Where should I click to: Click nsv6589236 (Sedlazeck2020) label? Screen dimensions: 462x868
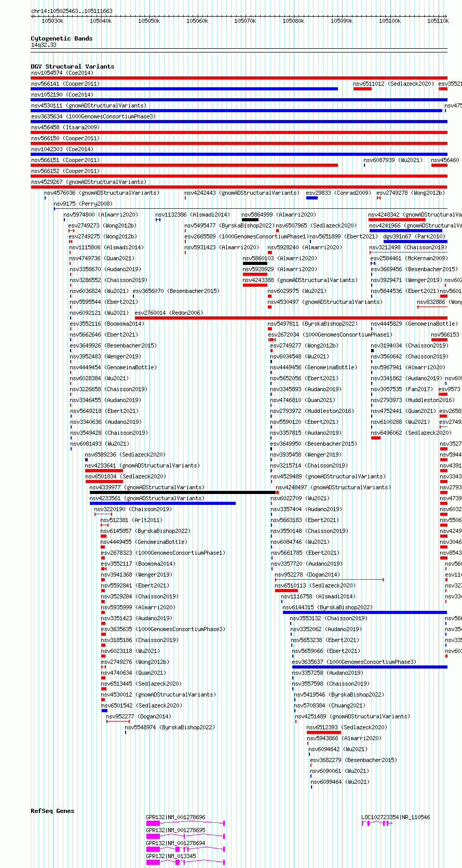tap(125, 455)
